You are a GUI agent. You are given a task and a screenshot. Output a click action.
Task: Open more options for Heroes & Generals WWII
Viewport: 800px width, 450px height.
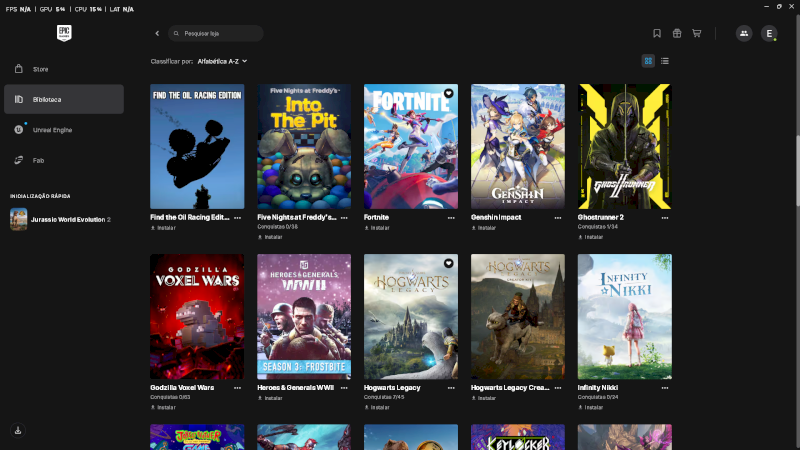point(344,388)
